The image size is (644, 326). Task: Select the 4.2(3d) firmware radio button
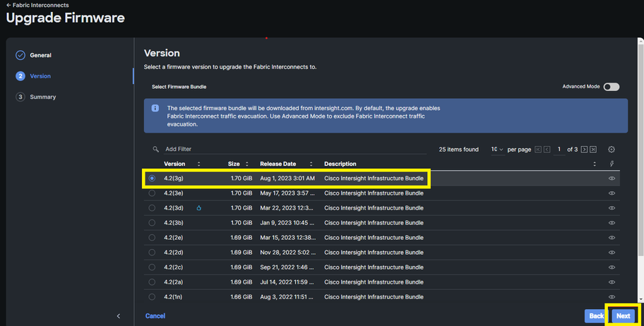click(x=152, y=207)
